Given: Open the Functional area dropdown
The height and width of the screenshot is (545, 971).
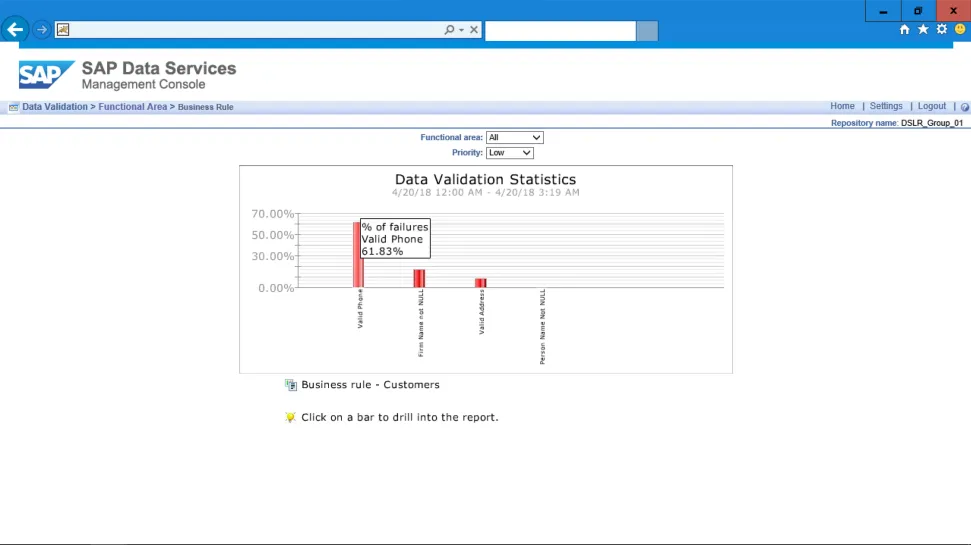Looking at the screenshot, I should (514, 137).
